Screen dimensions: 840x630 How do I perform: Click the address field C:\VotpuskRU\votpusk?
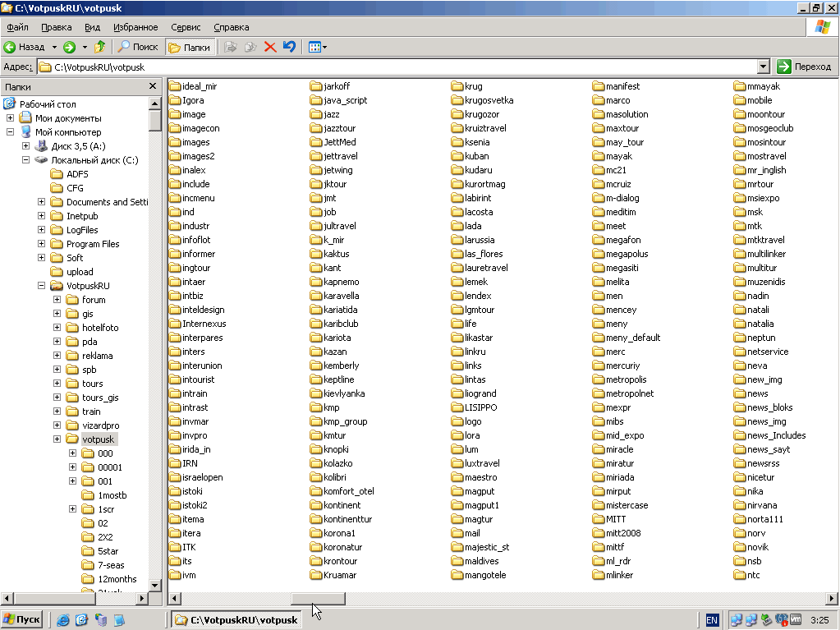(x=397, y=67)
